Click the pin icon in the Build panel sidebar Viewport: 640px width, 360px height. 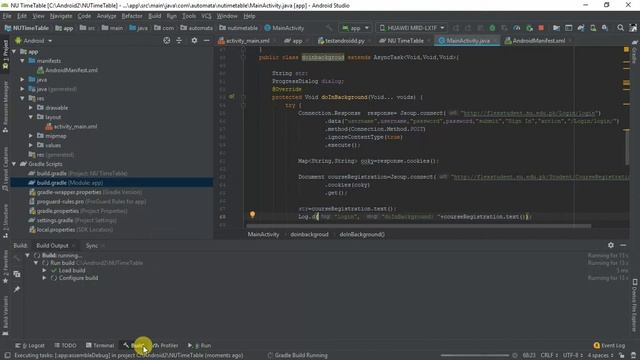(17, 289)
